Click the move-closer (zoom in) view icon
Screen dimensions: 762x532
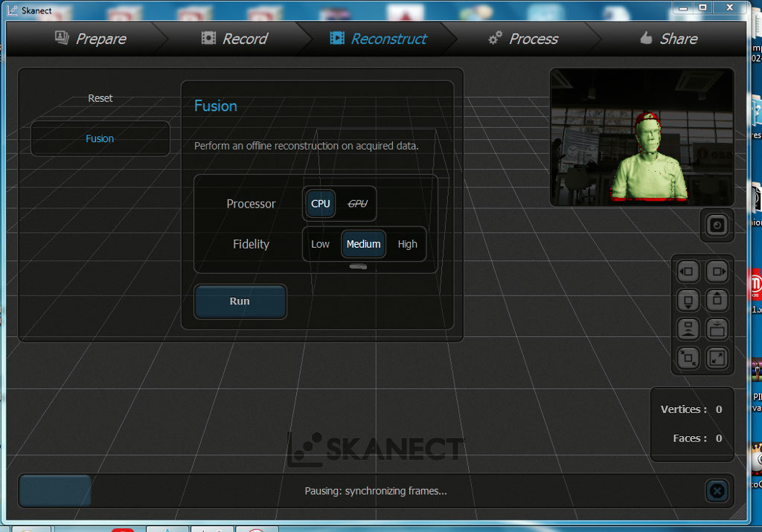coord(717,330)
